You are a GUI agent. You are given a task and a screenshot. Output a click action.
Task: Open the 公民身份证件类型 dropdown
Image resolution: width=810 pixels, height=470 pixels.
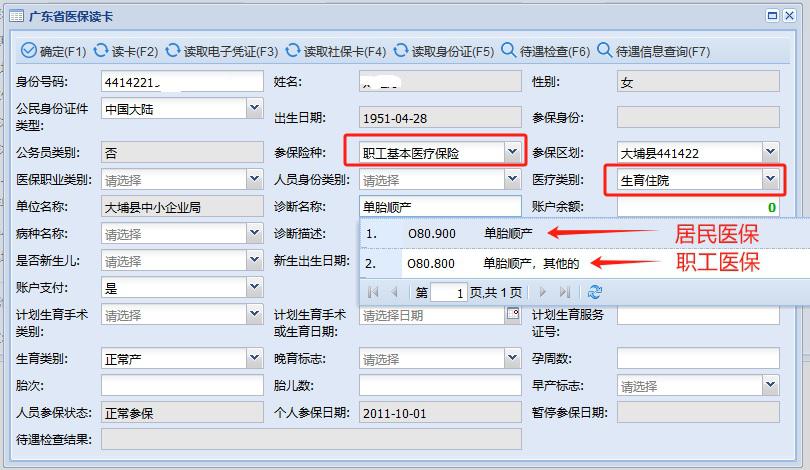[254, 108]
